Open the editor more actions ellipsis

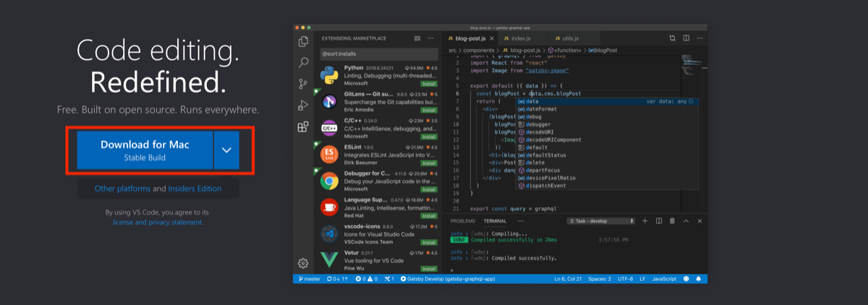[699, 38]
